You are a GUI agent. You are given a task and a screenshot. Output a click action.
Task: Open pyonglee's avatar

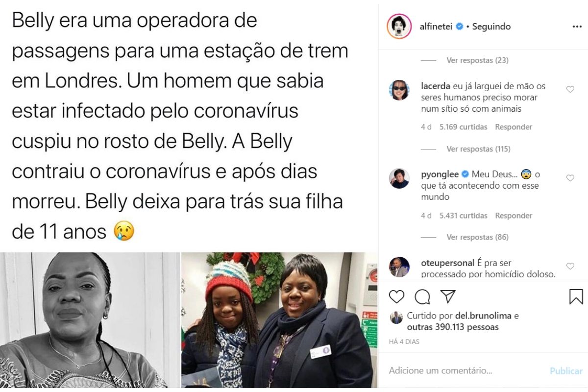coord(399,178)
